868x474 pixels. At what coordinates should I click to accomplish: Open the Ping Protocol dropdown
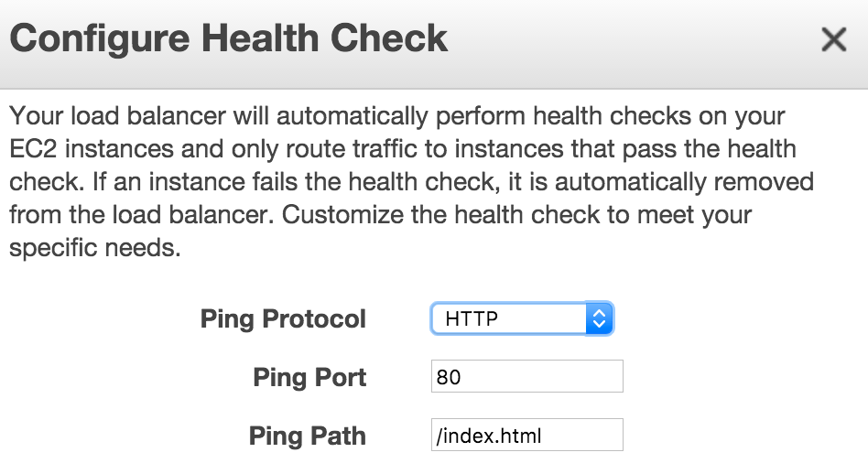pyautogui.click(x=521, y=318)
